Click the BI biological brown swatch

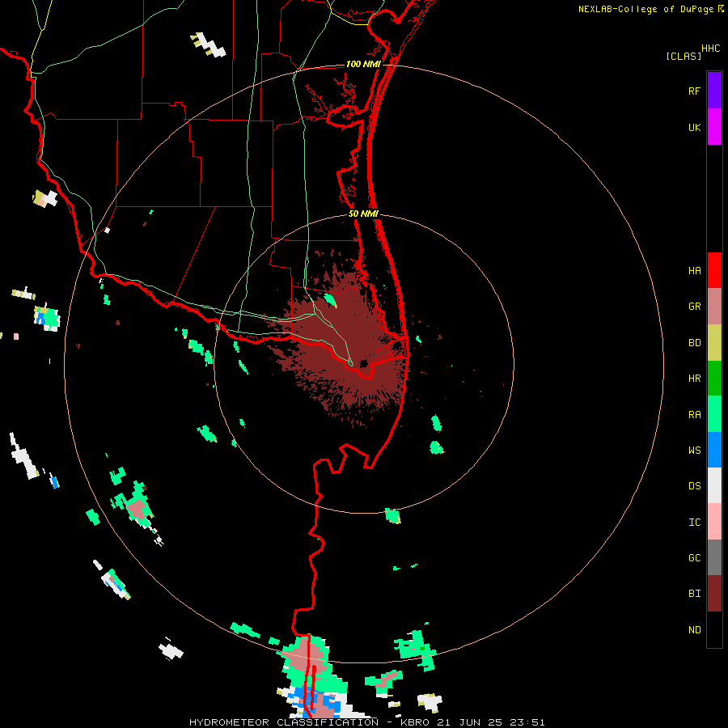pyautogui.click(x=714, y=594)
